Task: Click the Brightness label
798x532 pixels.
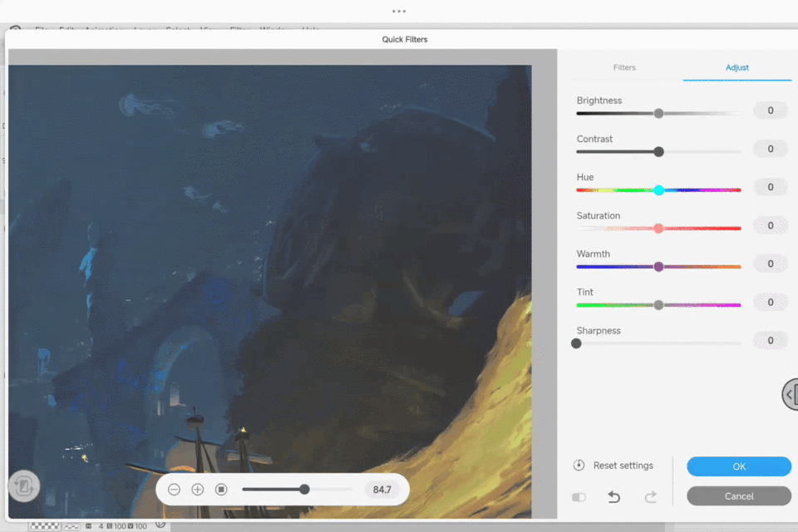Action: coord(599,101)
